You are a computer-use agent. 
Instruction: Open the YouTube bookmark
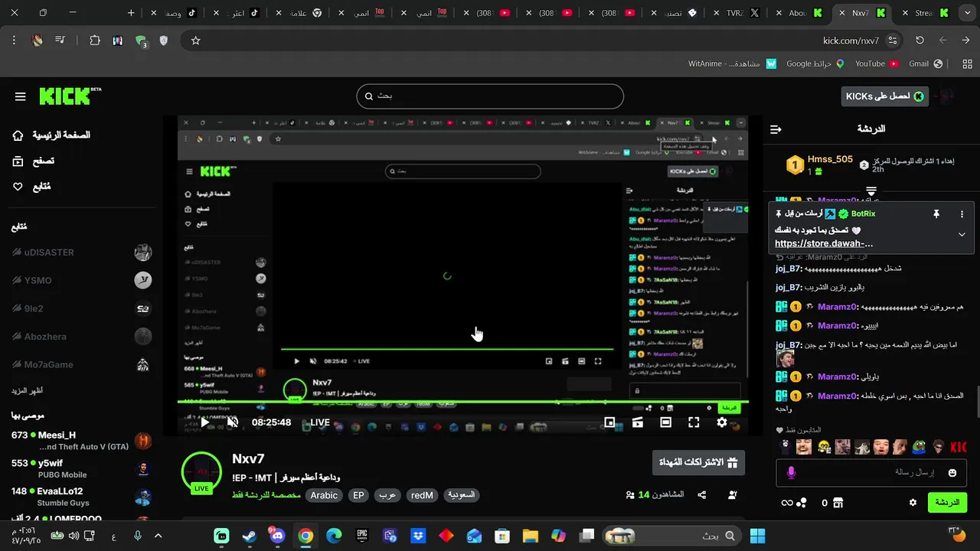coord(876,64)
